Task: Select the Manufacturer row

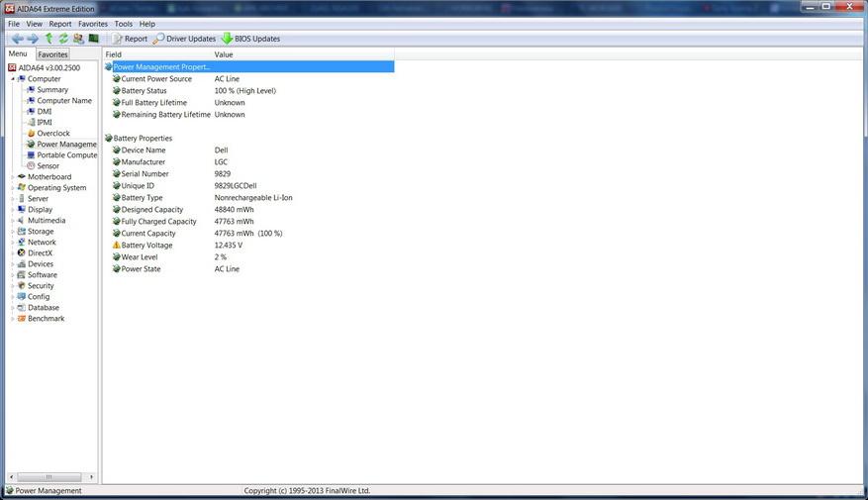Action: coord(249,162)
